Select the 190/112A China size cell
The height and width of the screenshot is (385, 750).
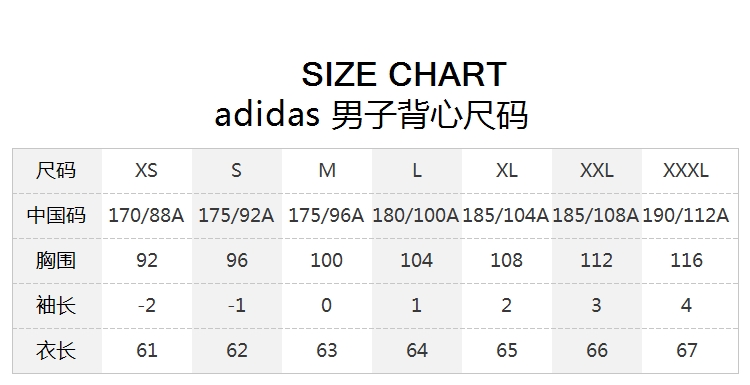click(686, 215)
